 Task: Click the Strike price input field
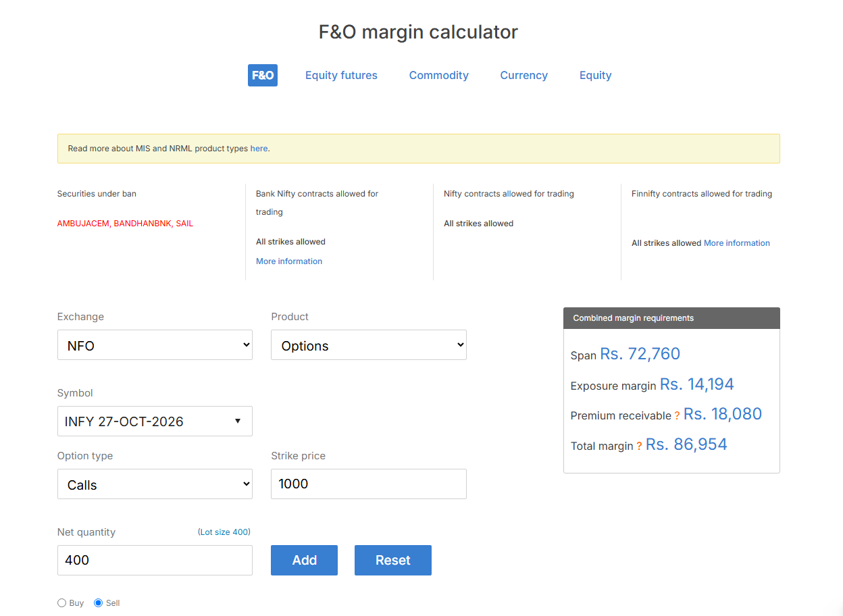[369, 484]
